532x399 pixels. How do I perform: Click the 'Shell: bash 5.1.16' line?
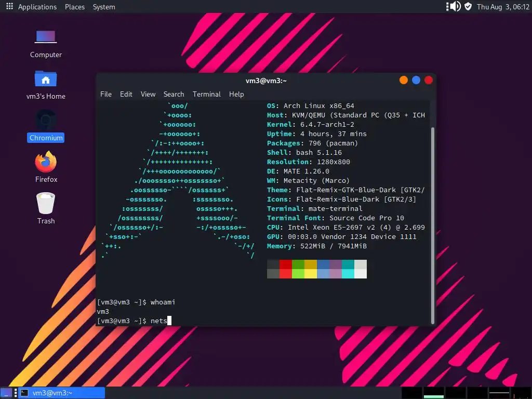(304, 152)
